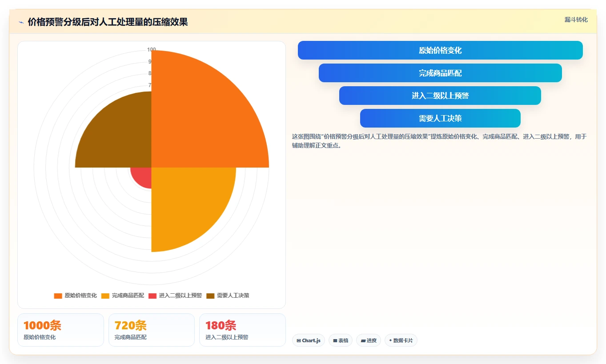Toggle the 需要人工决策 legend color box
Screen dimensions: 606x364
[x=210, y=296]
